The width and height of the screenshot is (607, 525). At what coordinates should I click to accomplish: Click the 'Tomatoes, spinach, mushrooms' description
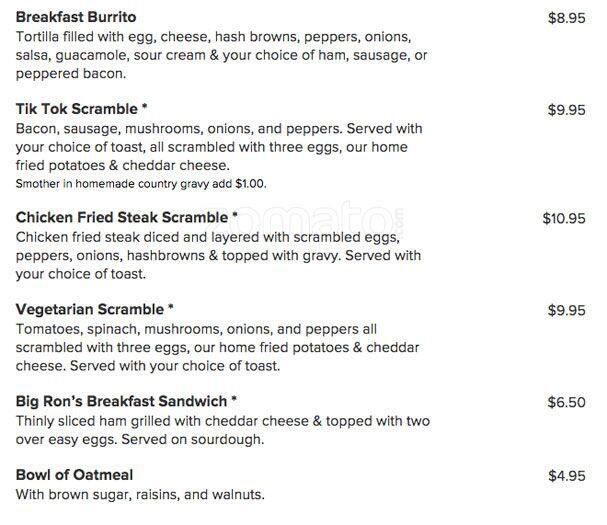tap(217, 347)
